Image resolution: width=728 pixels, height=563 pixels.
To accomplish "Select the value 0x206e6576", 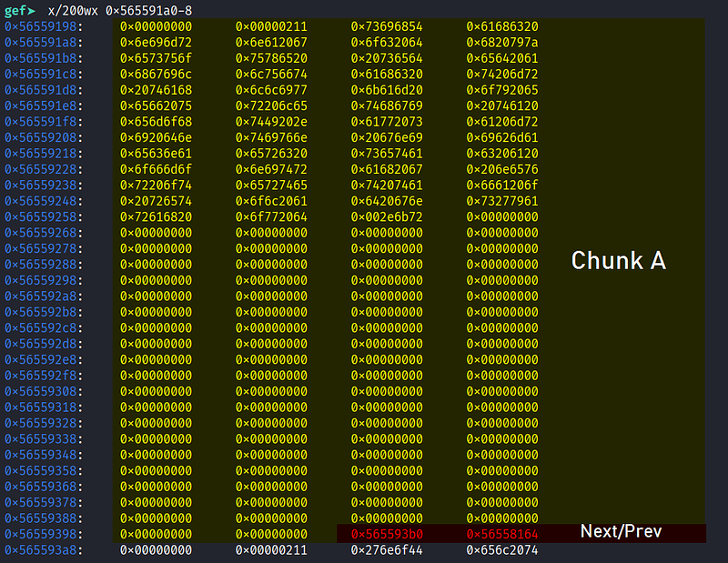I will [x=502, y=169].
